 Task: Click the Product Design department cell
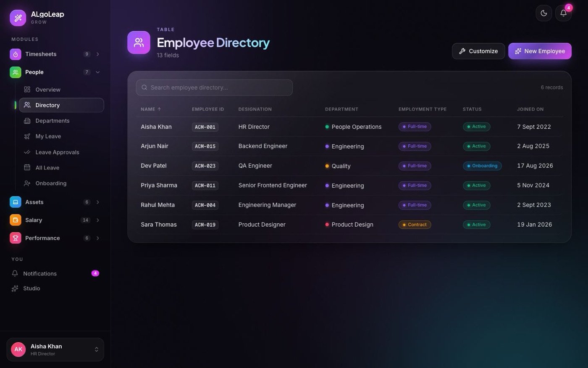click(x=349, y=225)
